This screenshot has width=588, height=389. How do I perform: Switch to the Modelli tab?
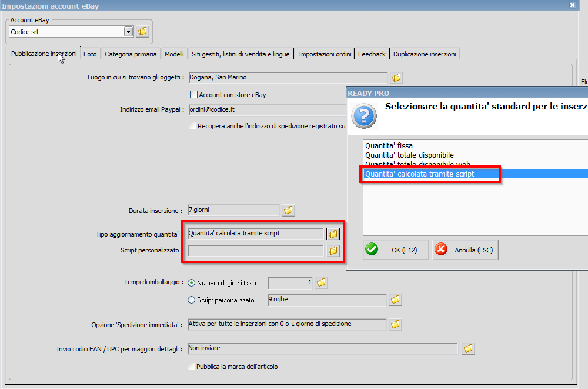tap(174, 54)
